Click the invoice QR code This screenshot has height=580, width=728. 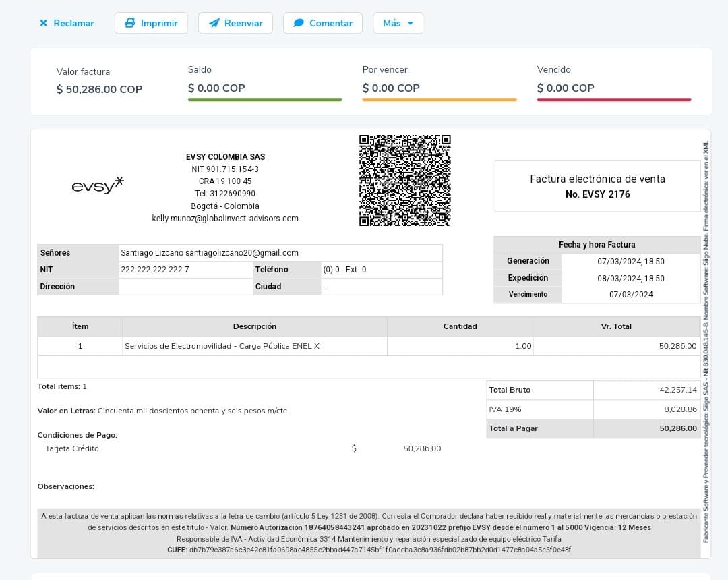tap(404, 180)
